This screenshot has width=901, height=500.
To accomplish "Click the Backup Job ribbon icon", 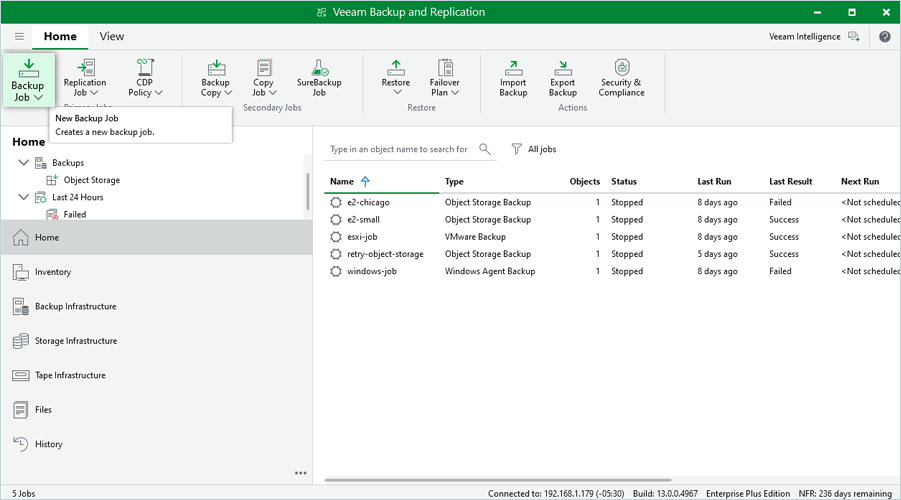I will coord(28,68).
